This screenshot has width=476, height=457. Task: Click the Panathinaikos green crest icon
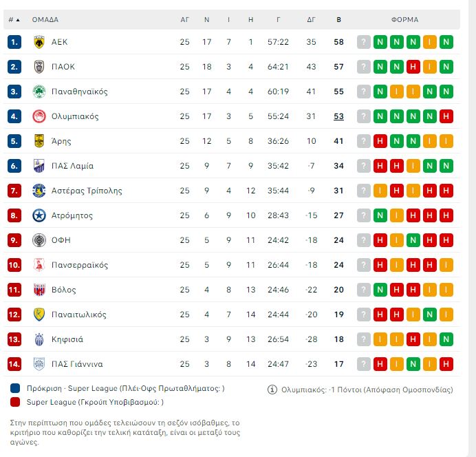pyautogui.click(x=39, y=92)
